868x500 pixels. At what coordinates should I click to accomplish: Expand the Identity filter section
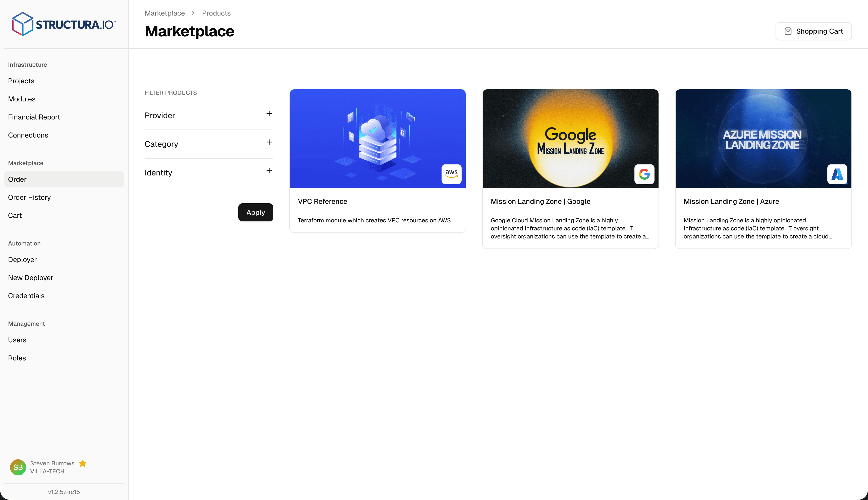pos(269,170)
